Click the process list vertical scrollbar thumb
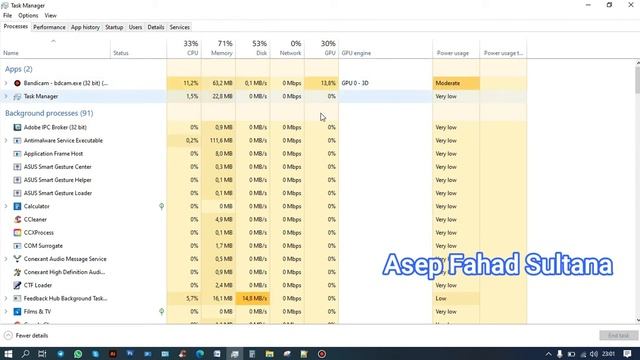The image size is (640, 360). pyautogui.click(x=637, y=80)
